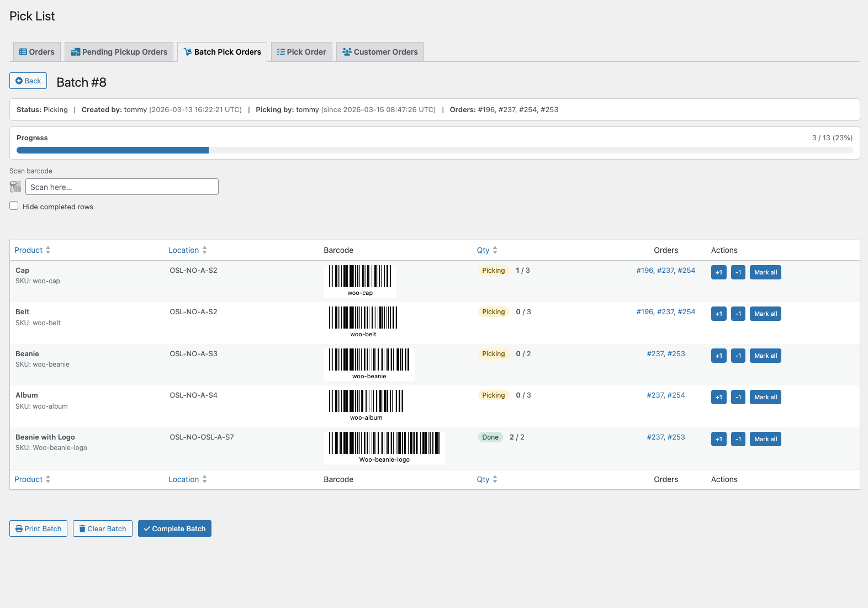This screenshot has width=868, height=608.
Task: Go to the Pick Order tab
Action: [x=301, y=52]
